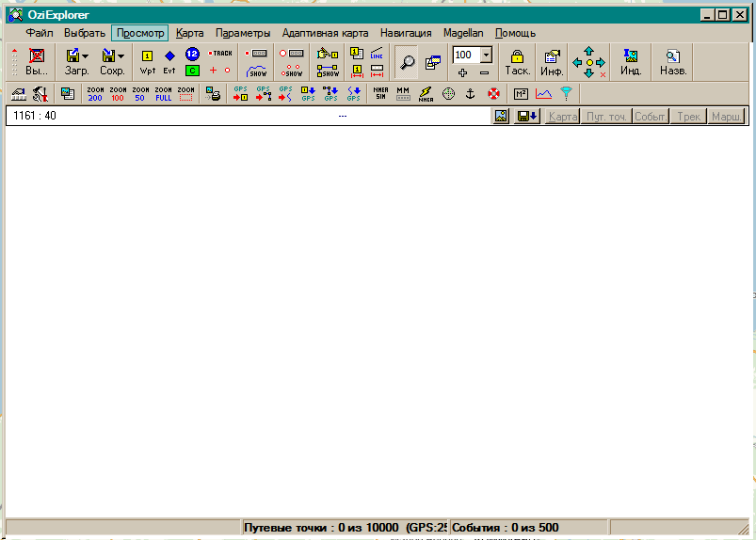This screenshot has height=540, width=756.
Task: Click the red plus track icon
Action: (213, 71)
